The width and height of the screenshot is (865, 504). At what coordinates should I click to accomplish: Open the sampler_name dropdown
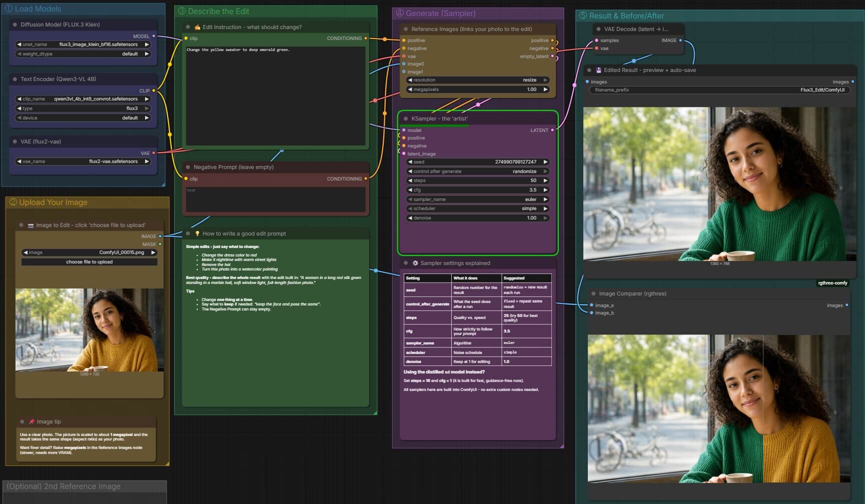pyautogui.click(x=478, y=199)
